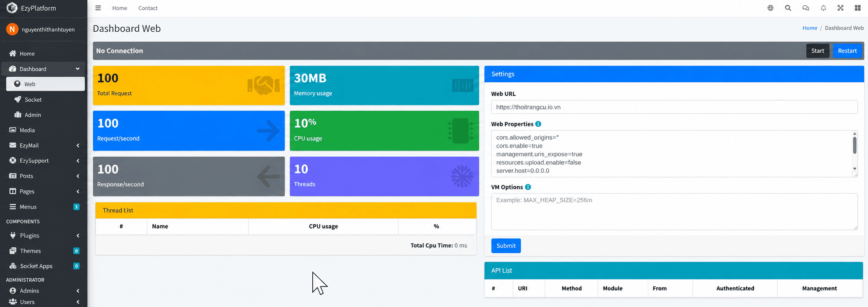Open the notifications bell icon
This screenshot has height=307, width=868.
(x=823, y=8)
